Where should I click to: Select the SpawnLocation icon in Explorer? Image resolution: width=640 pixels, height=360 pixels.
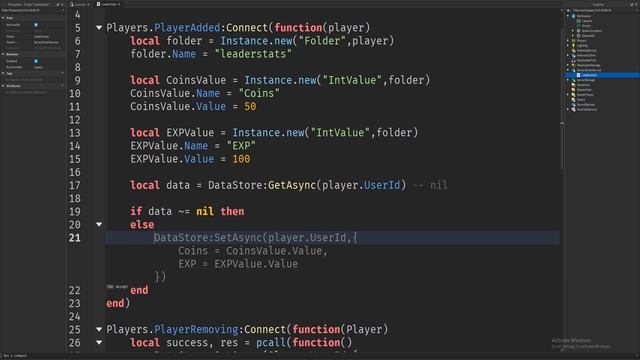point(578,31)
